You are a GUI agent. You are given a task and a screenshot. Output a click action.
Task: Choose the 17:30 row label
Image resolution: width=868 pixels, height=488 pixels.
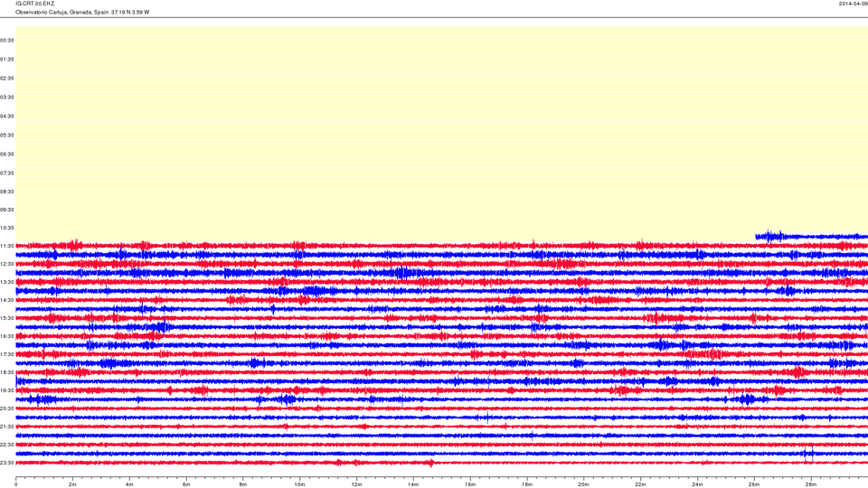[x=7, y=354]
